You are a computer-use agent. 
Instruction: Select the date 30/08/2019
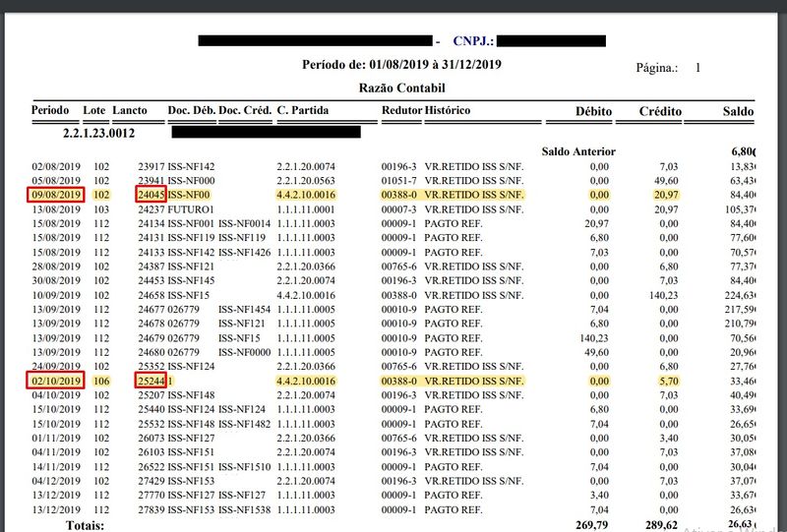click(x=56, y=280)
